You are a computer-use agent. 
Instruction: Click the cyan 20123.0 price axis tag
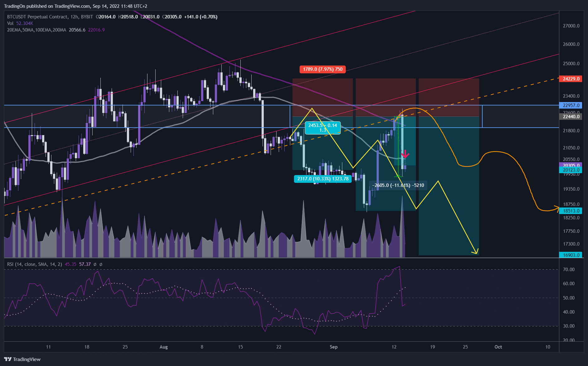pos(571,170)
